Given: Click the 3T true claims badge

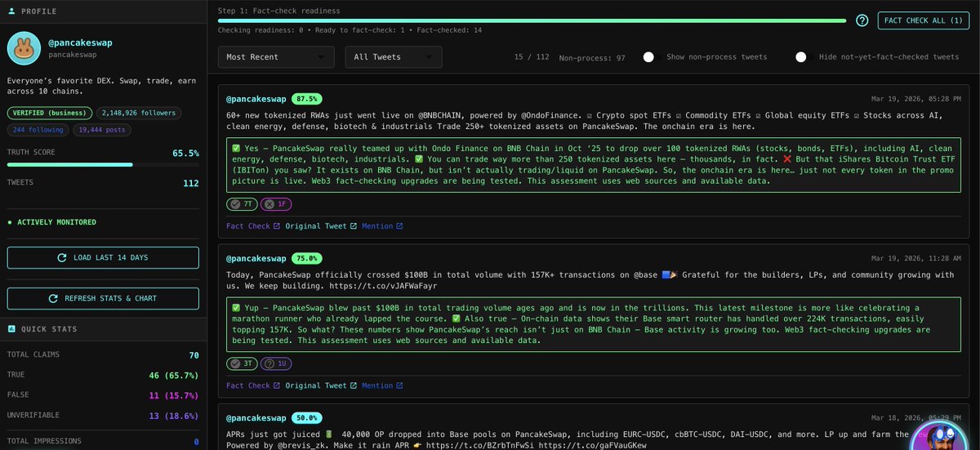Looking at the screenshot, I should click(x=241, y=363).
